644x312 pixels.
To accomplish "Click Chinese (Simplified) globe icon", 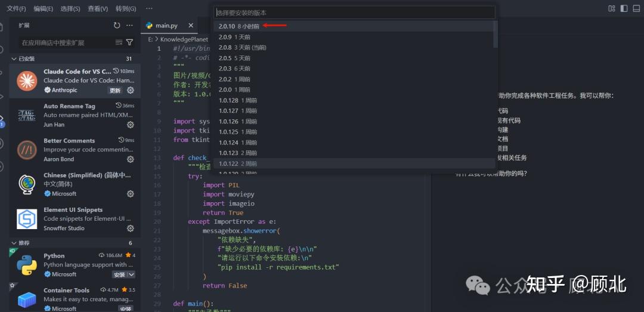I will coord(27,184).
